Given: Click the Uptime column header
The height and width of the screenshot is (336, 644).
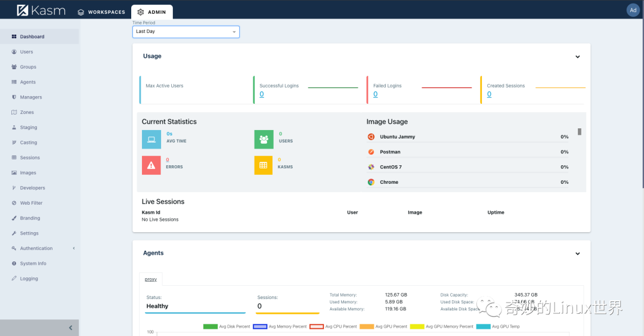Looking at the screenshot, I should pos(496,212).
